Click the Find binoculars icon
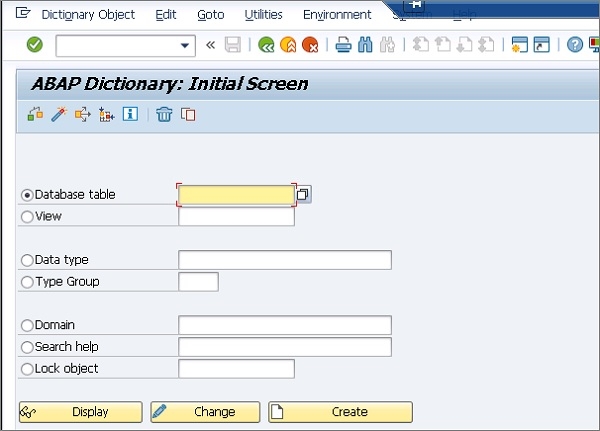 tap(365, 45)
